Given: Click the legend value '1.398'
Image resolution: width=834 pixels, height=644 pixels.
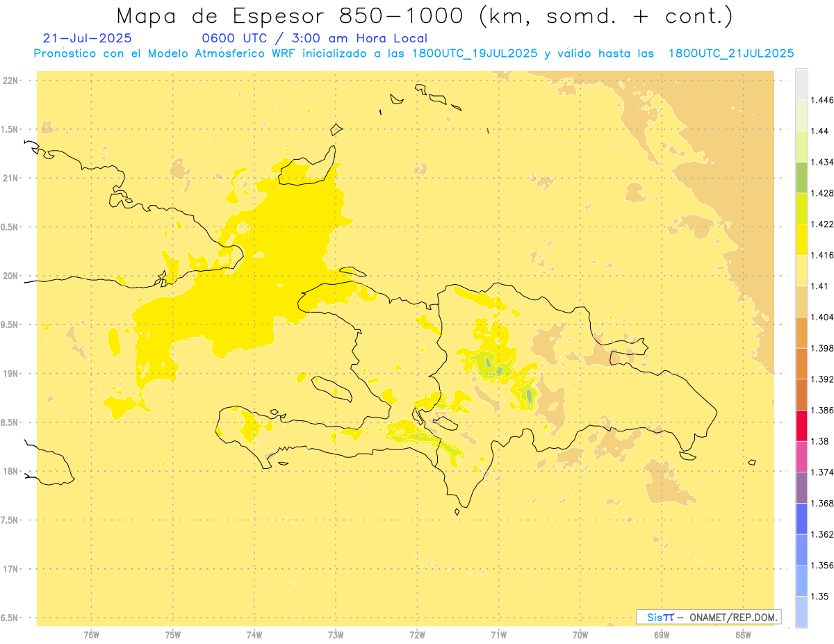Looking at the screenshot, I should pos(821,348).
